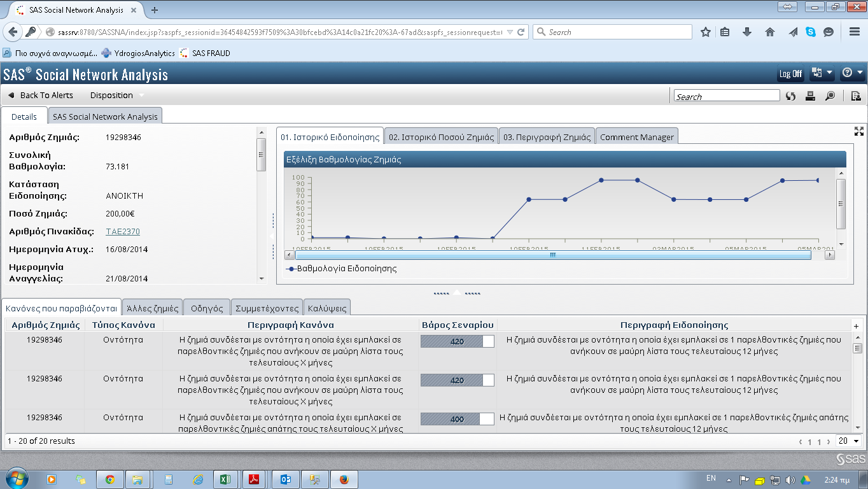Viewport: 868px width, 489px height.
Task: Collapse the upper panels using the center splitter arrow
Action: tap(456, 294)
